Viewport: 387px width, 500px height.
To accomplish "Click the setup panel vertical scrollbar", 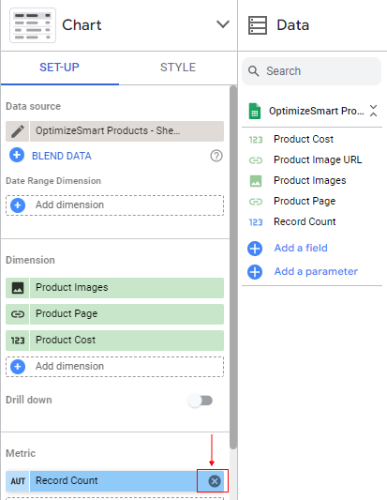I will pyautogui.click(x=233, y=267).
